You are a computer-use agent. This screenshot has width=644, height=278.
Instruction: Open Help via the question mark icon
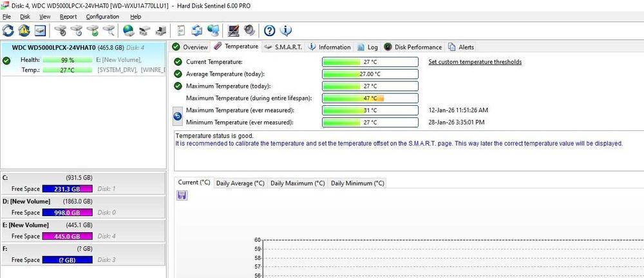click(269, 30)
